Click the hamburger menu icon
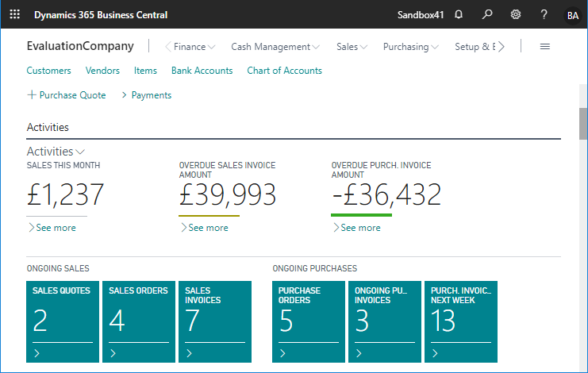Viewport: 588px width, 373px height. point(545,47)
